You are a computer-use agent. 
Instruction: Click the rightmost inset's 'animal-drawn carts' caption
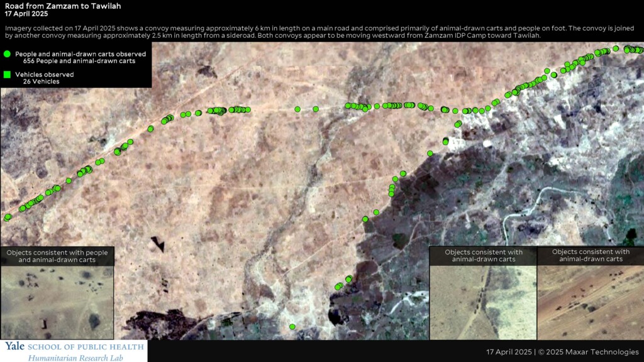[591, 255]
